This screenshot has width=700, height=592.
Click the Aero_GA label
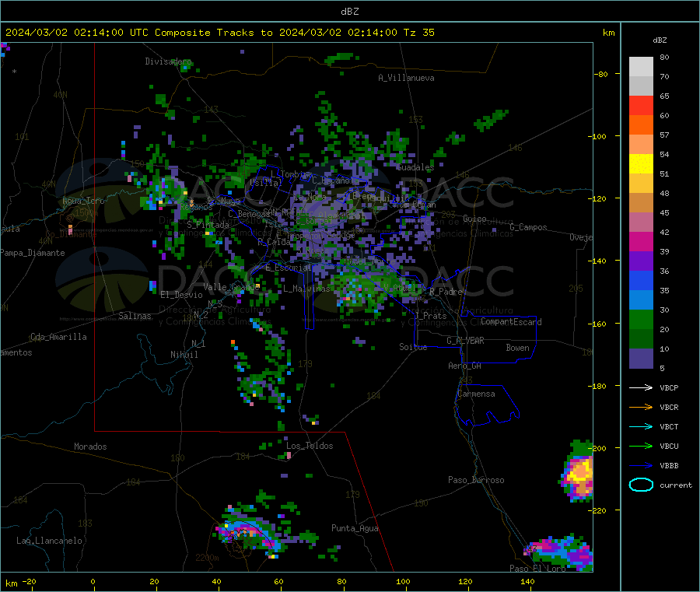coord(465,366)
